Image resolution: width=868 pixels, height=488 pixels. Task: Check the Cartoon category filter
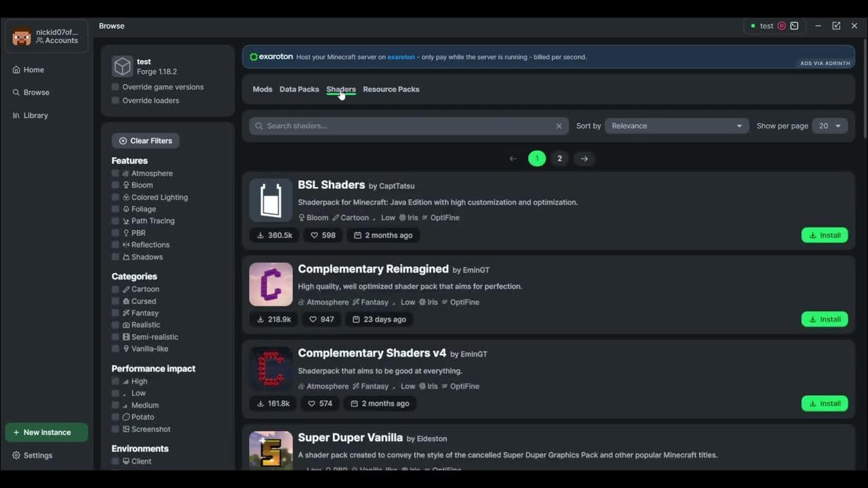point(115,289)
